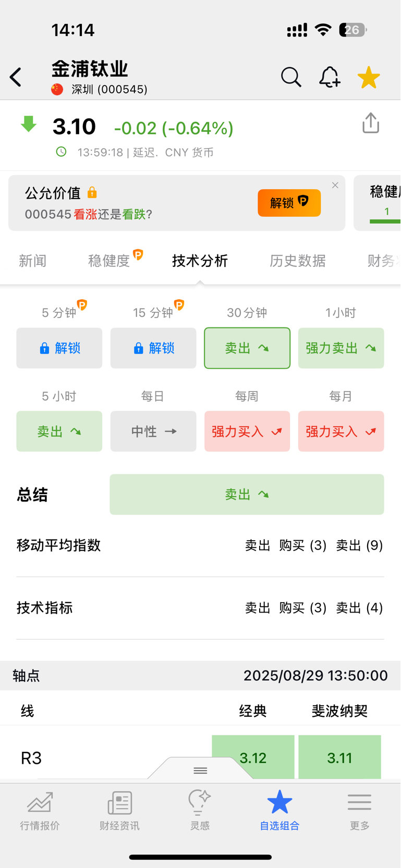Toggle the yellow star watchlist icon
Image resolution: width=401 pixels, height=868 pixels.
[x=369, y=77]
